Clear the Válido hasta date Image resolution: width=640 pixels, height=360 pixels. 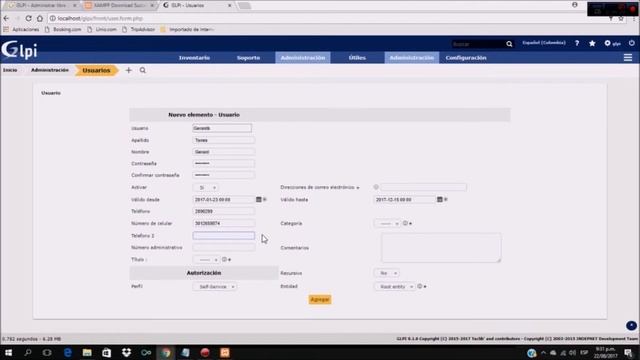point(446,199)
